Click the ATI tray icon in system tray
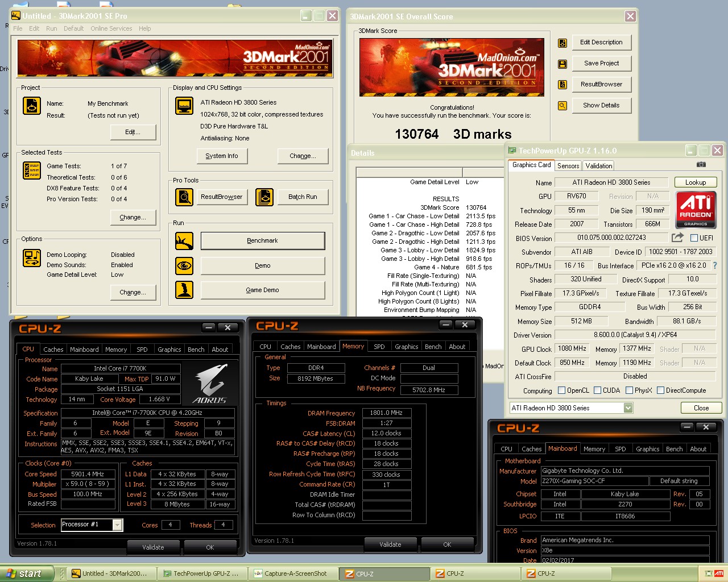Screen dimensions: 728x582 (719, 573)
